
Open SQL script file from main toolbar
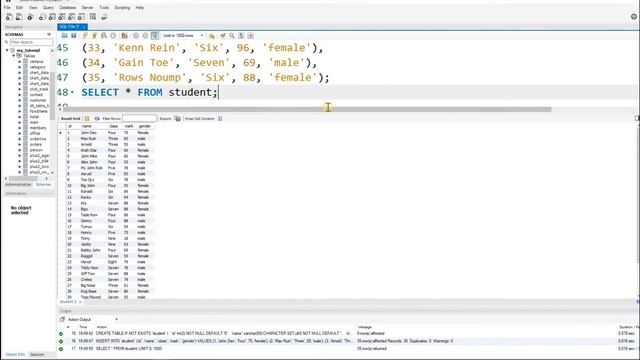click(19, 17)
